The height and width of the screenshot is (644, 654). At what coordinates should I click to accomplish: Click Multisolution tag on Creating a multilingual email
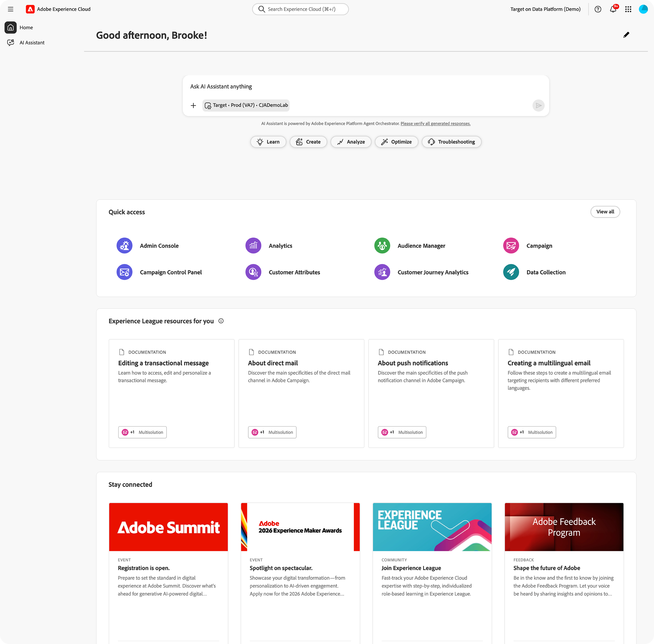532,432
